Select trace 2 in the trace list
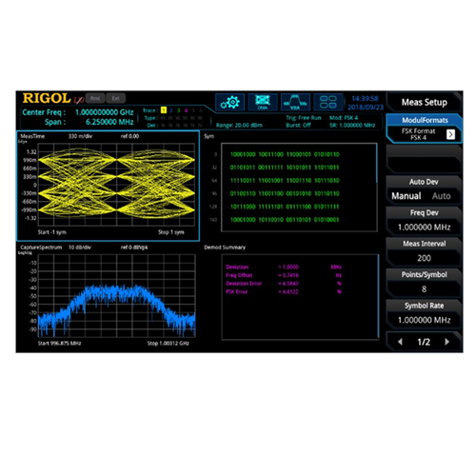This screenshot has width=476, height=476. tap(171, 110)
